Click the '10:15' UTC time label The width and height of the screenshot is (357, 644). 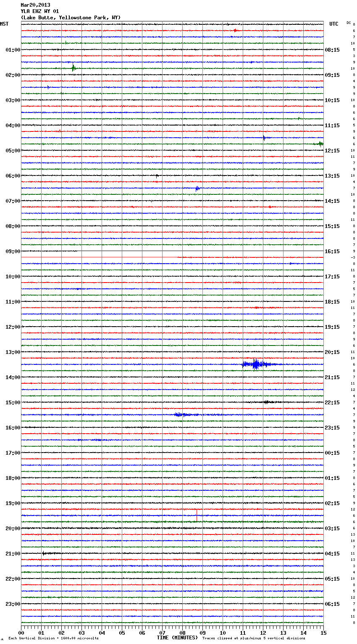point(332,100)
